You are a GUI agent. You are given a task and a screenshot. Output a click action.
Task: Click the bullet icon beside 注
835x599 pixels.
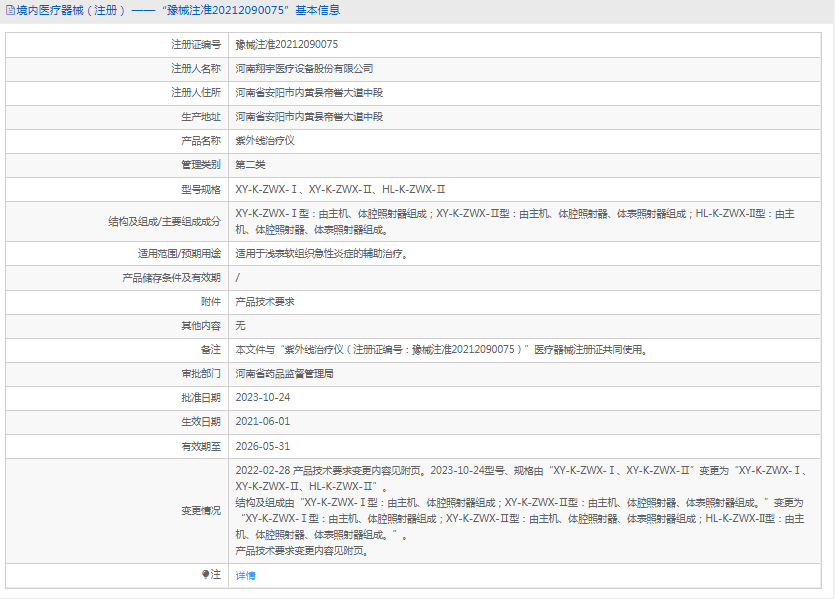(x=206, y=574)
